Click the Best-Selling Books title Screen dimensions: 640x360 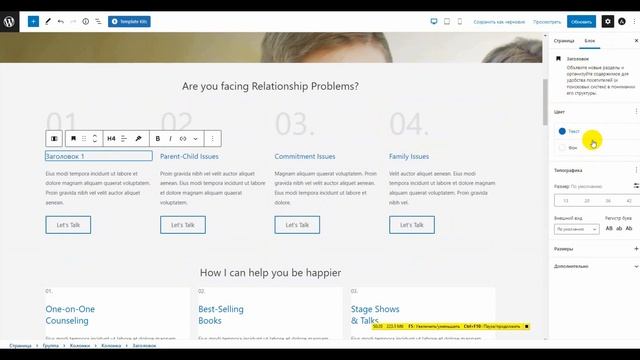coord(221,315)
